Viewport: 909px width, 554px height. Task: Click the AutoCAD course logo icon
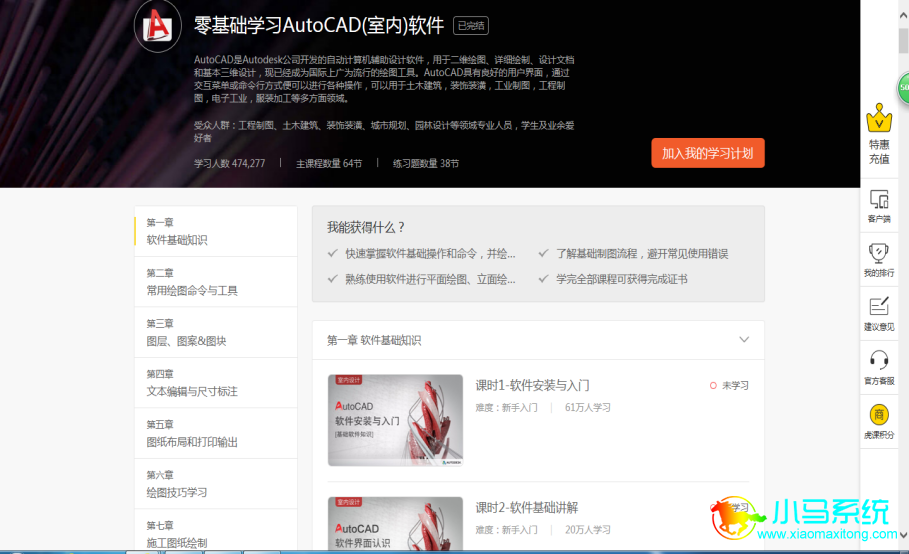tap(158, 25)
